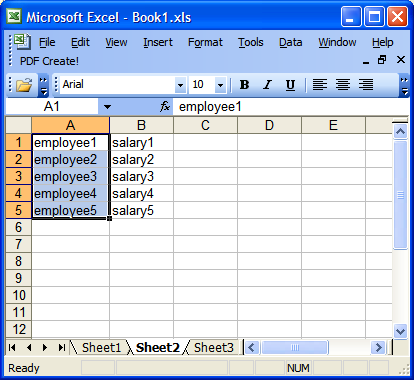This screenshot has height=380, width=414.
Task: Click the Select All corner button
Action: pyautogui.click(x=19, y=125)
